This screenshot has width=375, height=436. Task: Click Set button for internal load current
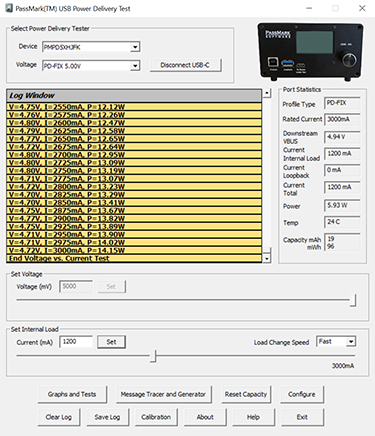pos(111,342)
